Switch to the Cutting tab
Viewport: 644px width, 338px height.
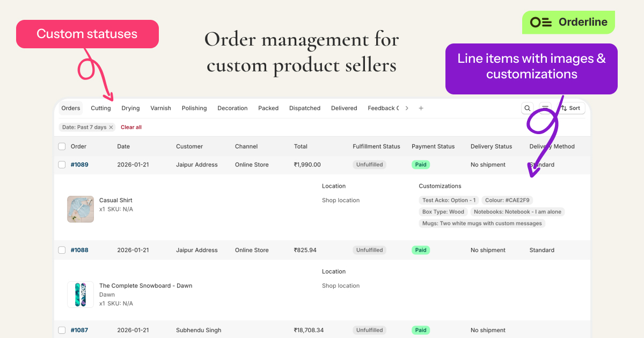pyautogui.click(x=101, y=108)
